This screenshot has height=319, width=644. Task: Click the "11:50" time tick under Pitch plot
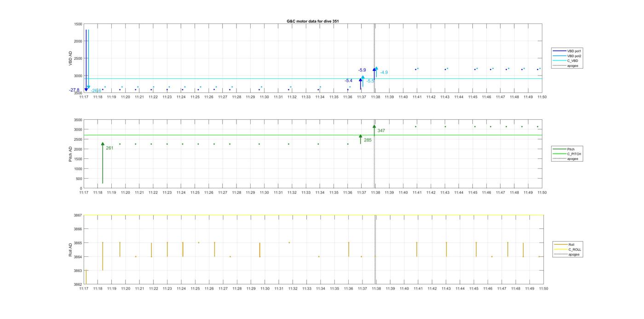click(x=542, y=192)
